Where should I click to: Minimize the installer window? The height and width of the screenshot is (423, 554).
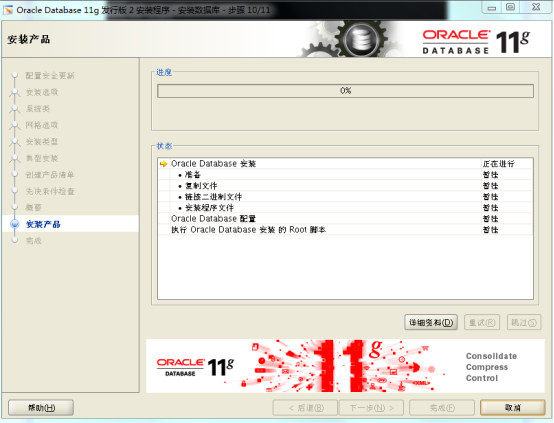(492, 7)
